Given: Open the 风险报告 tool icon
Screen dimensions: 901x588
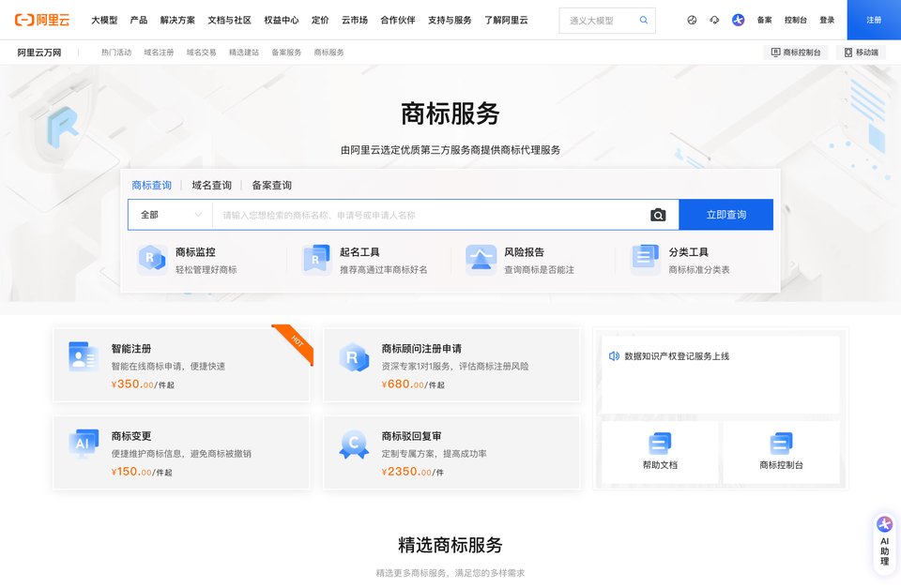Looking at the screenshot, I should point(481,259).
